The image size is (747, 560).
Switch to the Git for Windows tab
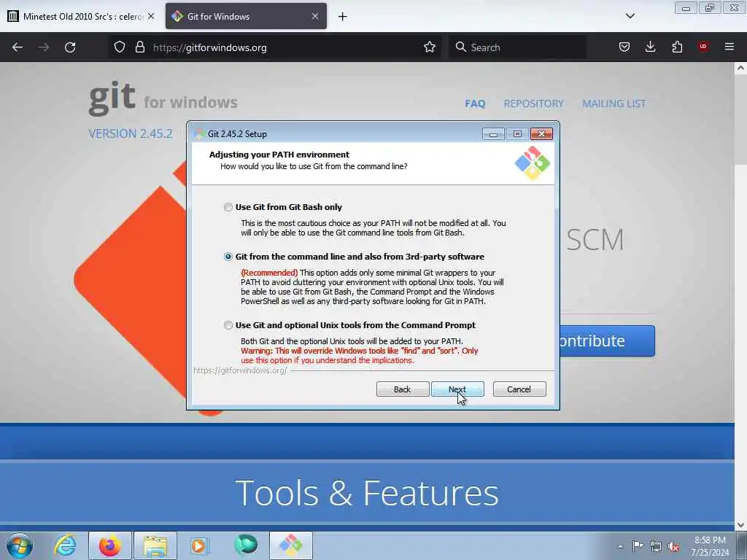coord(246,16)
